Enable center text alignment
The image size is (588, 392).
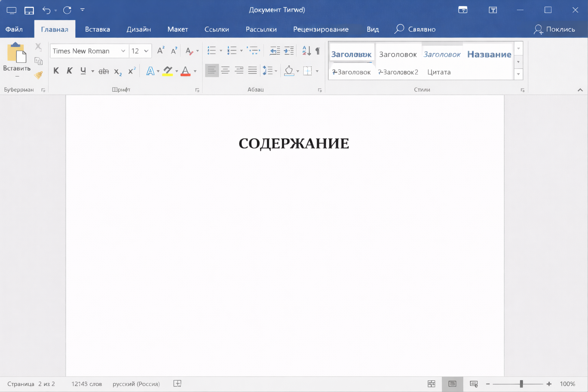(225, 70)
